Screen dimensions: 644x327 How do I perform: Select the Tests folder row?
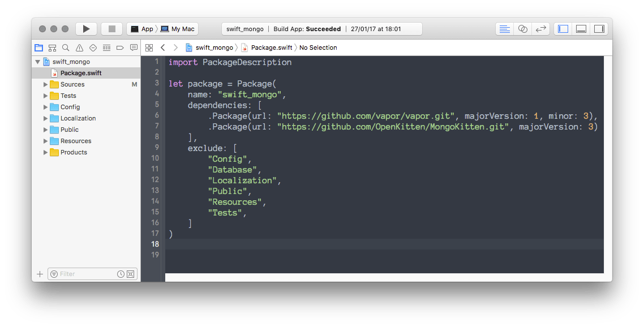click(86, 96)
